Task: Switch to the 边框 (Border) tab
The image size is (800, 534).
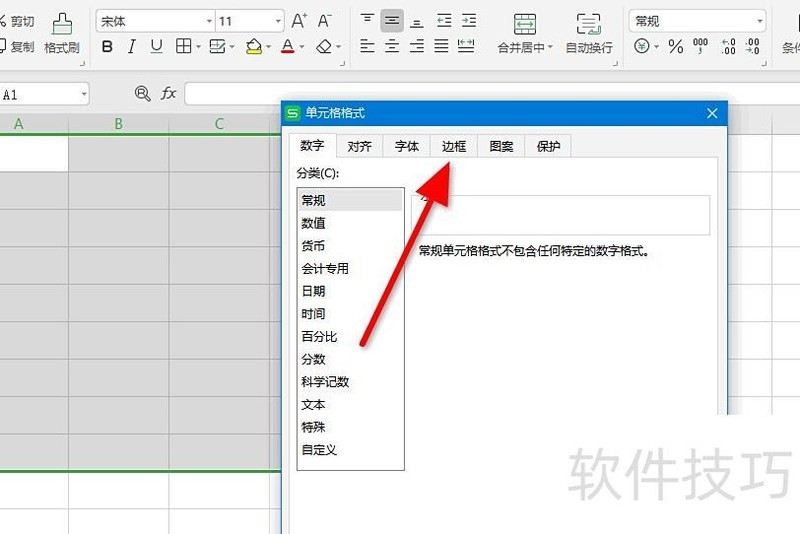Action: 454,146
